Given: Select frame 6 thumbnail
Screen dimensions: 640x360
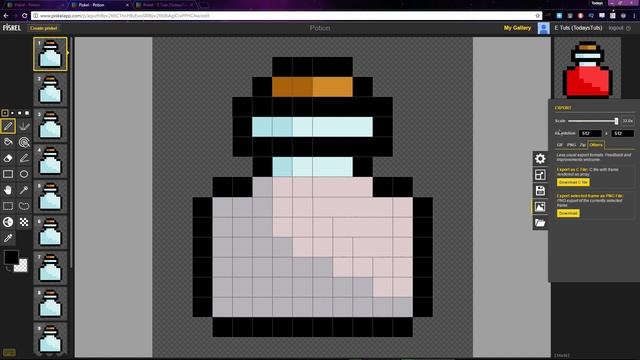Looking at the screenshot, I should click(50, 233).
